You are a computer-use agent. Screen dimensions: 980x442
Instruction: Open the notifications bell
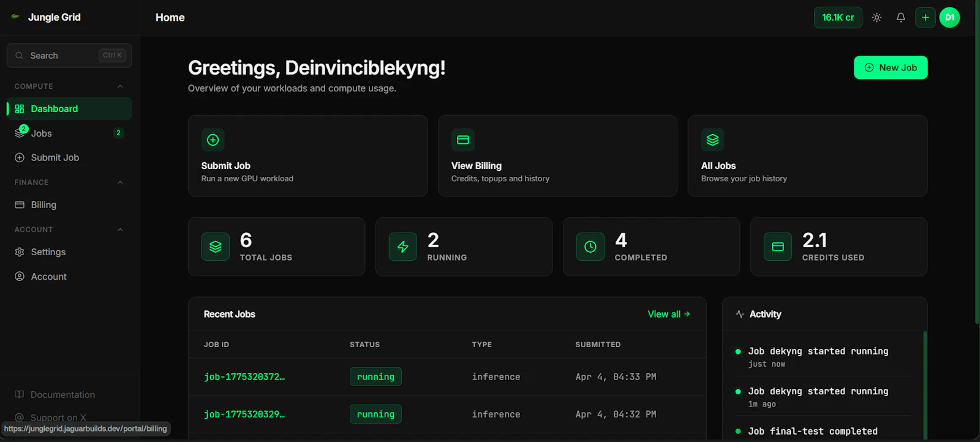pyautogui.click(x=900, y=18)
